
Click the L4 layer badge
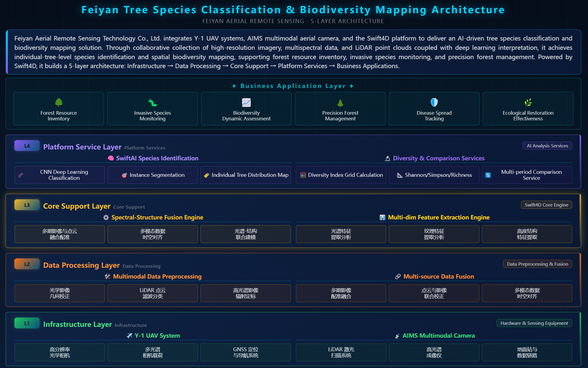click(27, 146)
